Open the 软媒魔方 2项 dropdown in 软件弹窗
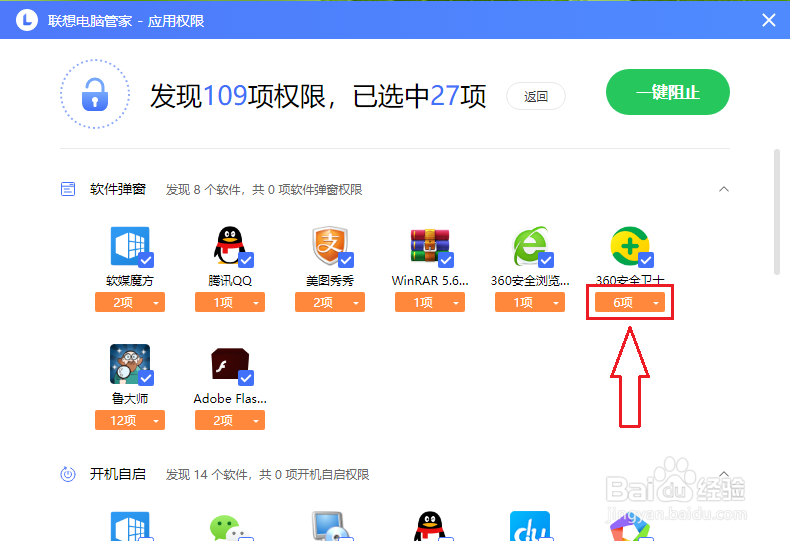Screen dimensions: 790x541 tap(130, 302)
